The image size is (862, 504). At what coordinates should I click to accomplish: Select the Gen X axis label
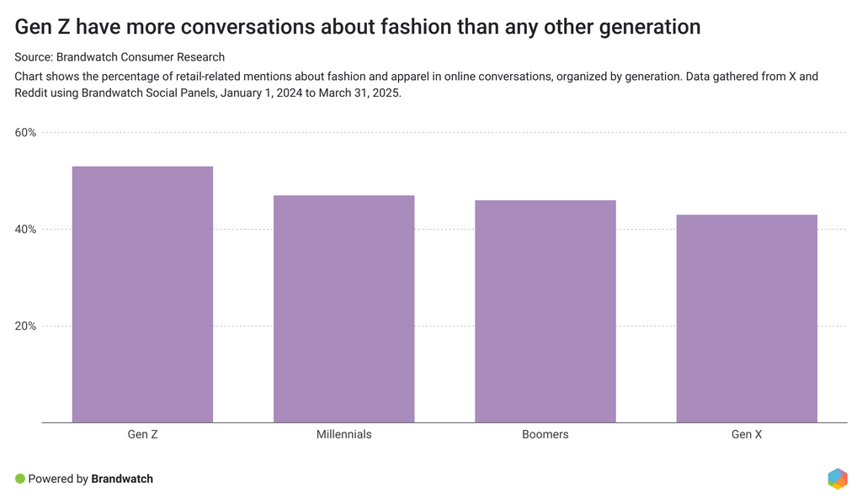coord(747,435)
